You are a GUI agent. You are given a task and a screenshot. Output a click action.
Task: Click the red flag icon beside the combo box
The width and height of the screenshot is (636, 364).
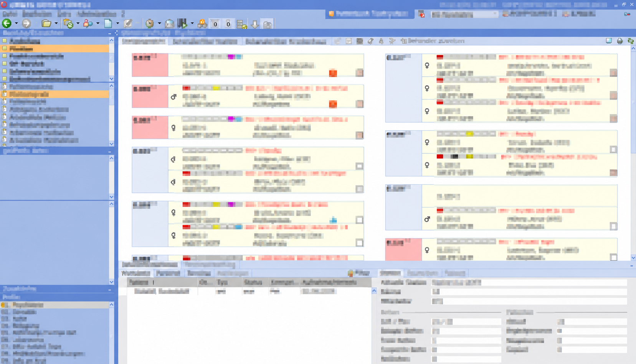point(421,14)
